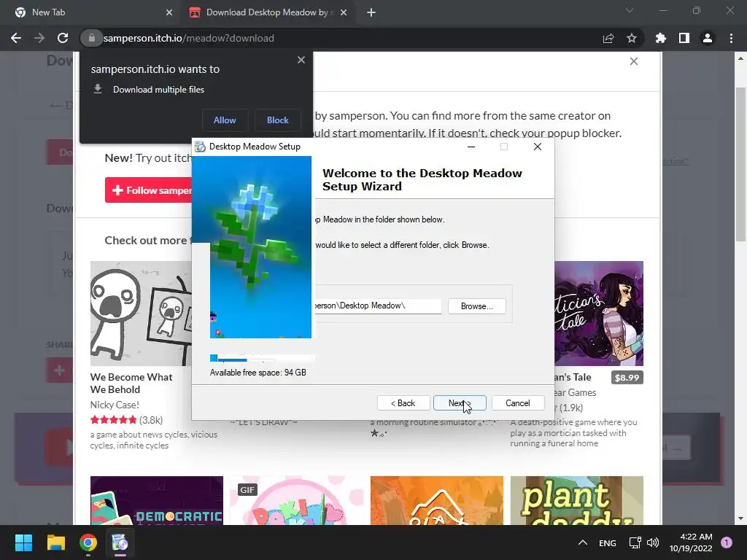
Task: Click the Follow samperson button
Action: click(149, 190)
